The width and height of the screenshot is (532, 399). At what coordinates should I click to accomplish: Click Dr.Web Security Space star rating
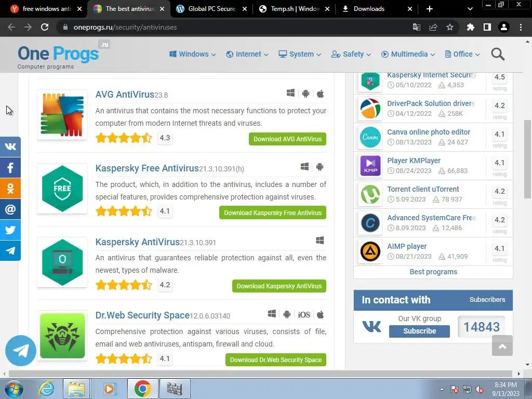(124, 358)
